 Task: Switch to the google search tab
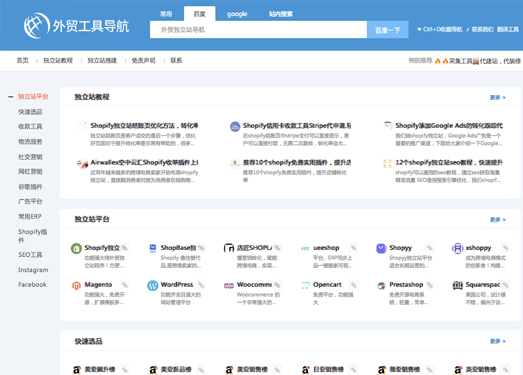click(x=237, y=14)
